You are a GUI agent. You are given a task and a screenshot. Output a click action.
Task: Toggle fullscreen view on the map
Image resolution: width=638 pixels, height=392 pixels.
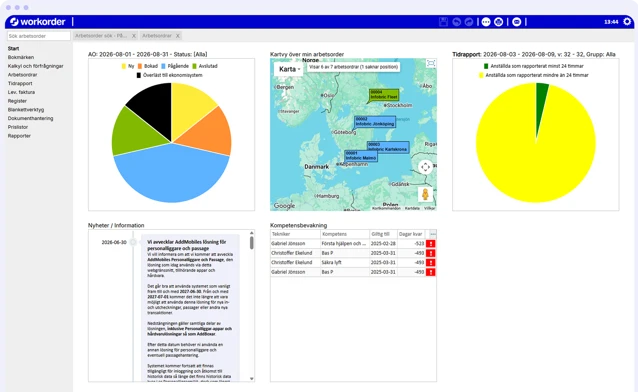coord(430,63)
